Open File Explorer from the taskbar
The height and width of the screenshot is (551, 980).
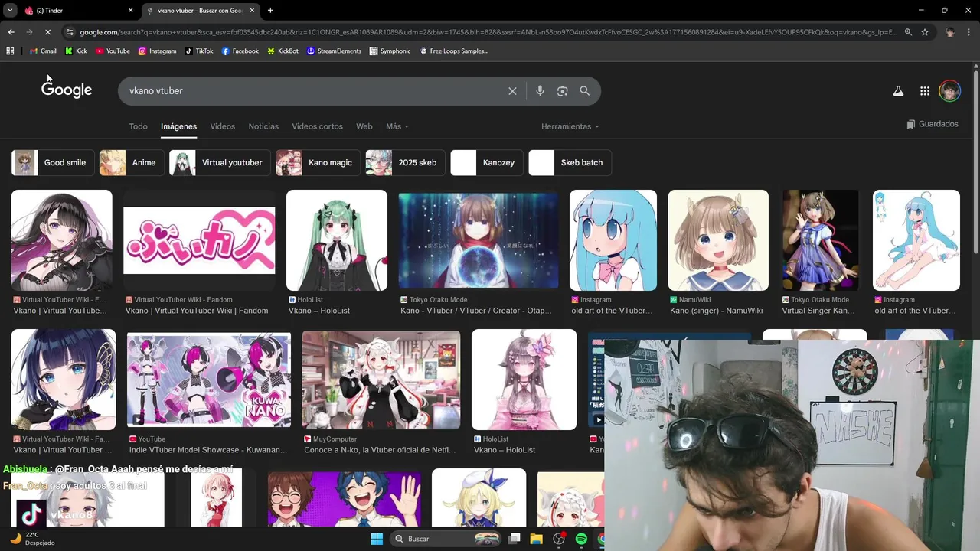(537, 539)
